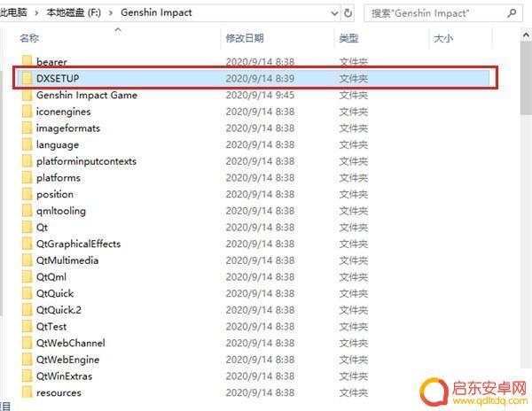
Task: Click the "resources" folder name
Action: click(x=59, y=392)
